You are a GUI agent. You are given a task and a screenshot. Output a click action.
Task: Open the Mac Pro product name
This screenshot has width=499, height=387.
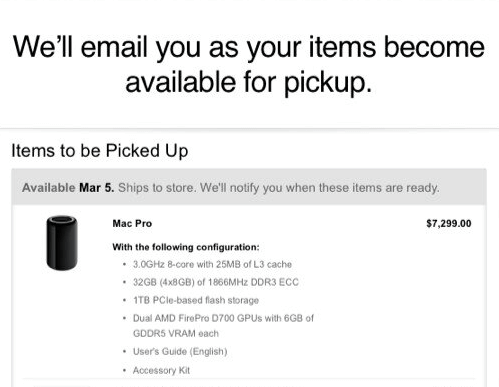(x=132, y=223)
